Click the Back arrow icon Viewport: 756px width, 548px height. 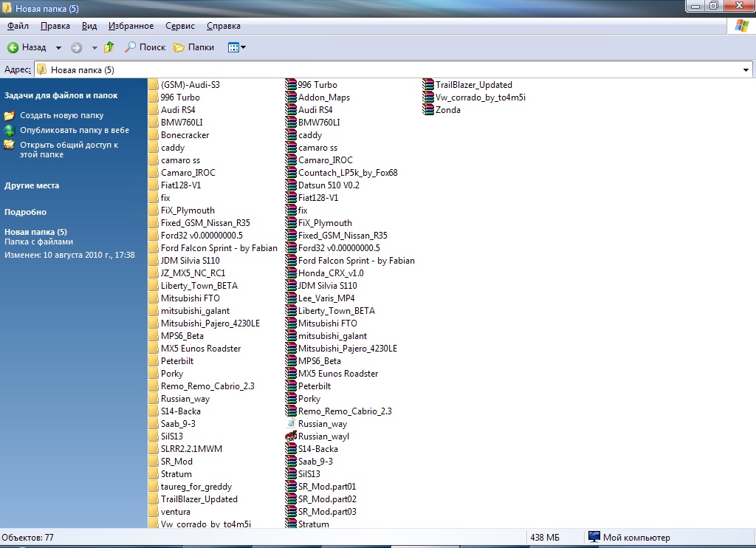pyautogui.click(x=13, y=47)
